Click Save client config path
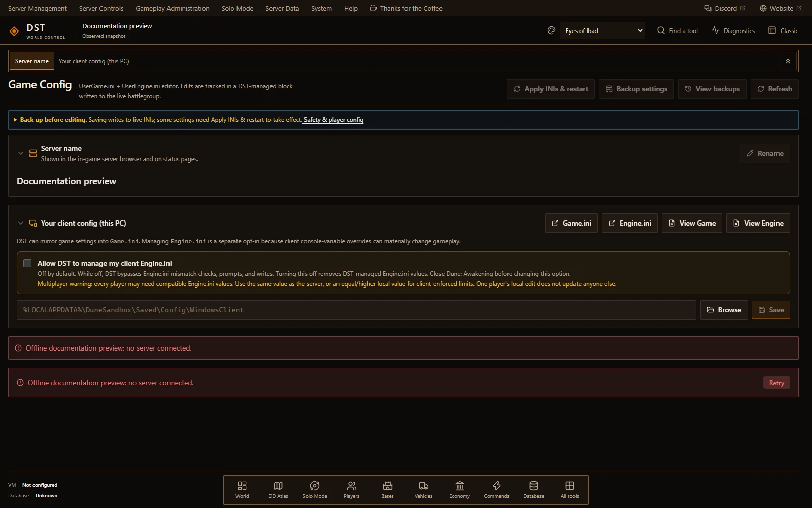Image resolution: width=812 pixels, height=508 pixels. pos(771,310)
